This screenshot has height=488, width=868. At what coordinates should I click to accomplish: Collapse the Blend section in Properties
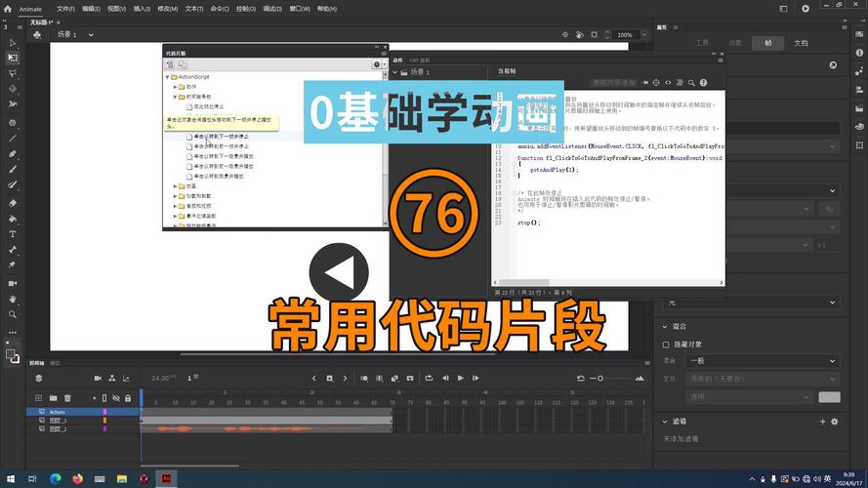click(665, 326)
